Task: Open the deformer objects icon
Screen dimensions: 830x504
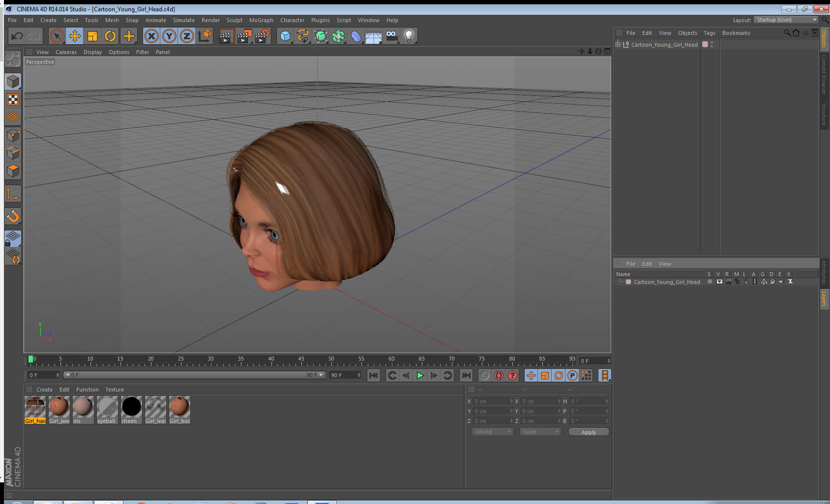Action: click(x=356, y=36)
